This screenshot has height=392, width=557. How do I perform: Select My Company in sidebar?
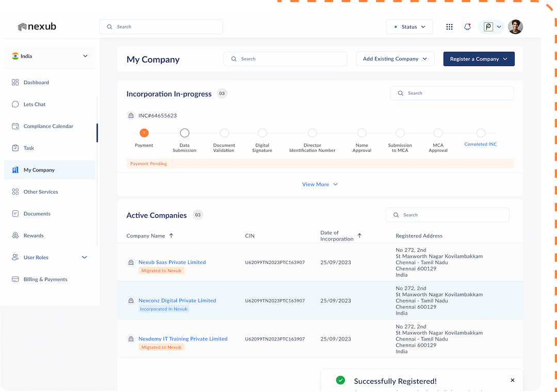50,170
